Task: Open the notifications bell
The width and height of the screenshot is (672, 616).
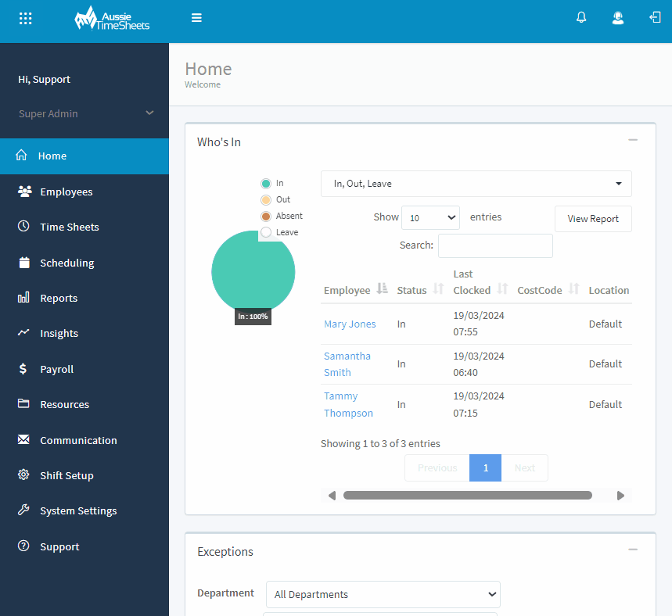Action: tap(581, 16)
